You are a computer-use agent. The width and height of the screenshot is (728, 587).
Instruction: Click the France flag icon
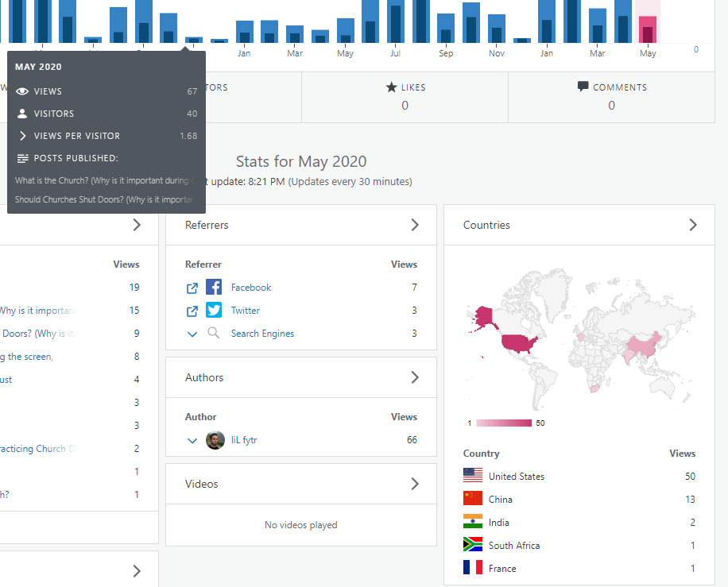[x=473, y=569]
